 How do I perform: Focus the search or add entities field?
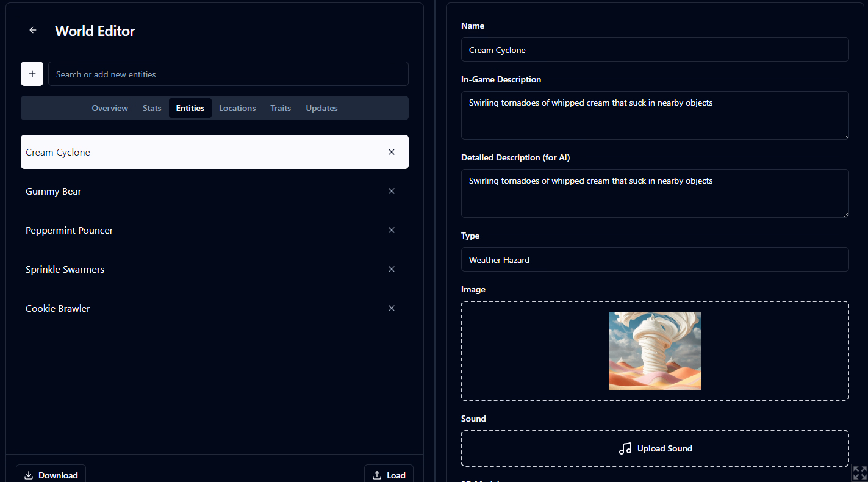[228, 73]
